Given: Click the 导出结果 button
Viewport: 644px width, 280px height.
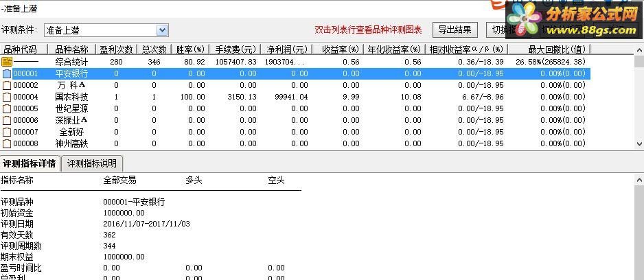Looking at the screenshot, I should pos(455,30).
